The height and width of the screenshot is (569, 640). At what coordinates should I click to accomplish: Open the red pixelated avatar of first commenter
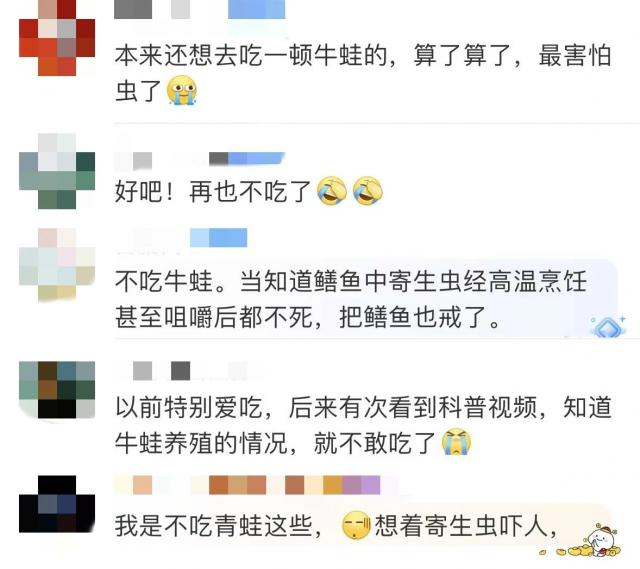(57, 38)
